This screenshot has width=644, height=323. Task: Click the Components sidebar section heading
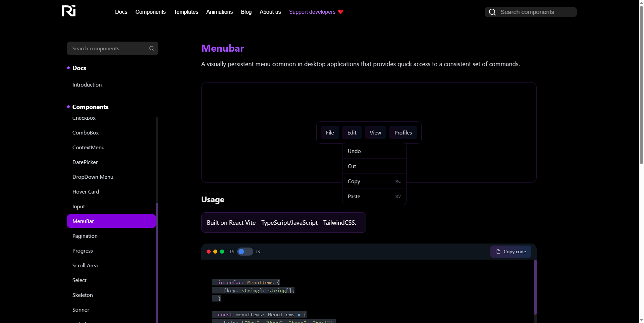point(91,107)
